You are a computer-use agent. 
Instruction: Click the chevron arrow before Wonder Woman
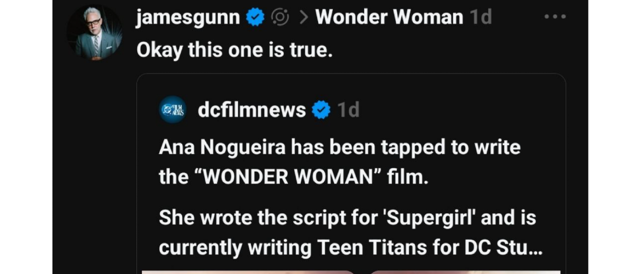coord(304,18)
